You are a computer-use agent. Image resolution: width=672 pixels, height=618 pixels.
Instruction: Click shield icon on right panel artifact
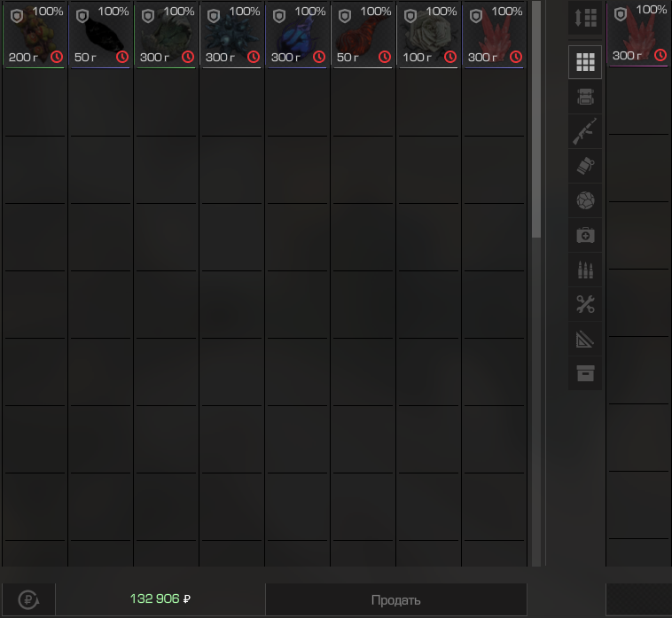[x=621, y=14]
